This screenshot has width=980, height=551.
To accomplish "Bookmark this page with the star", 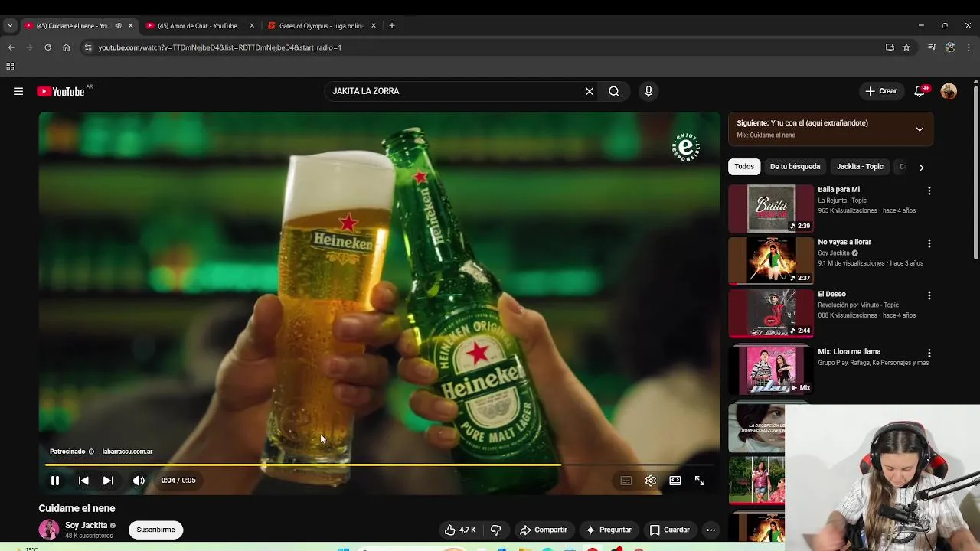I will (x=906, y=47).
